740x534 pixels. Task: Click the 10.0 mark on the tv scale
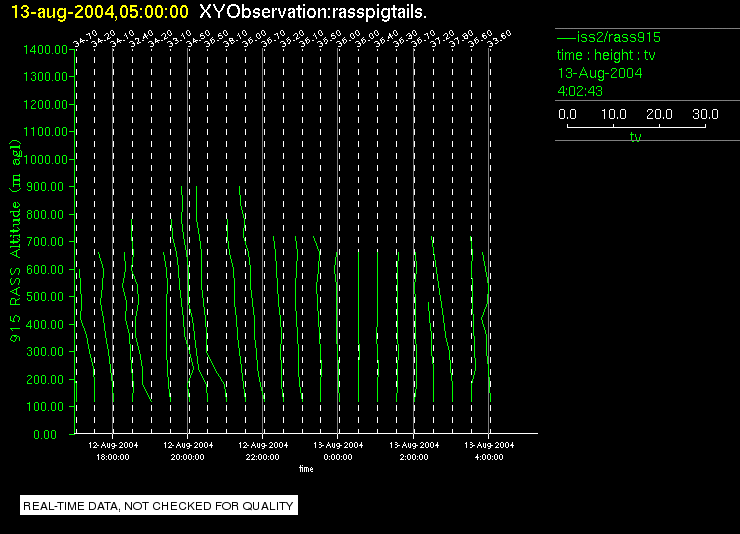pyautogui.click(x=614, y=114)
